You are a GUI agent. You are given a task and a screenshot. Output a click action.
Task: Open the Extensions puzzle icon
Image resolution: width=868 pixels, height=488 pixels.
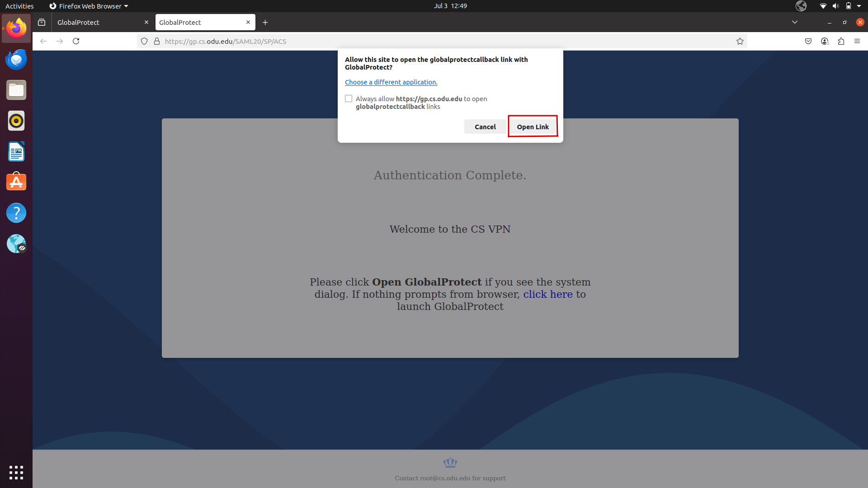tap(841, 41)
